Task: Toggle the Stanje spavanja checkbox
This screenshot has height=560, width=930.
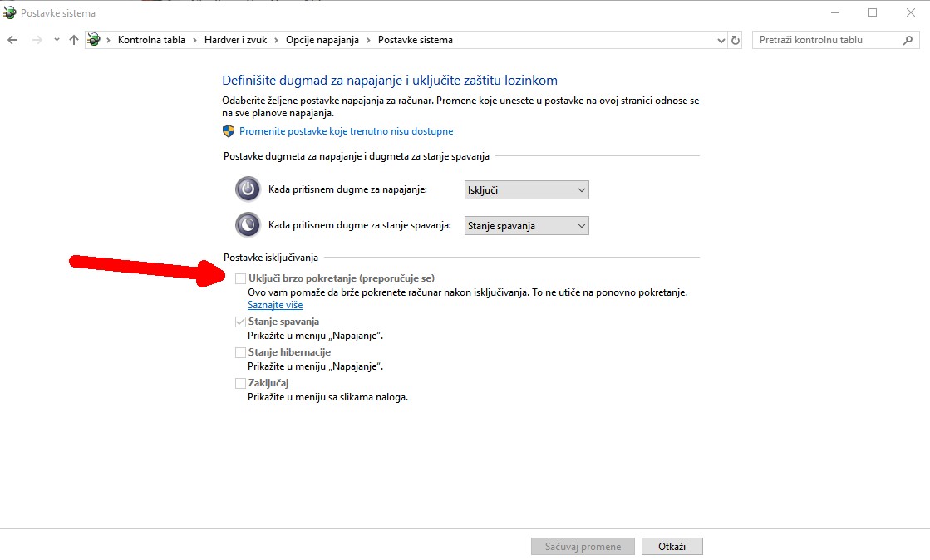Action: coord(241,322)
